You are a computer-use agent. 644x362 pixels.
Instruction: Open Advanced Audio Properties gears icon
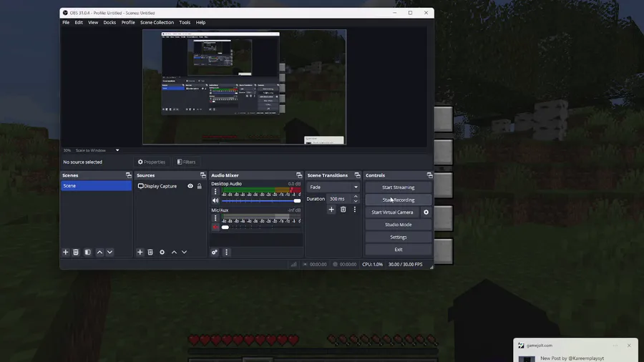(215, 252)
